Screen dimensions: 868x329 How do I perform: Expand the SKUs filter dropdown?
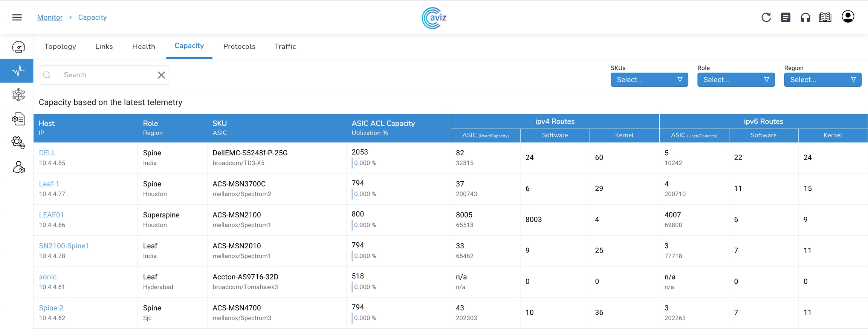point(649,80)
